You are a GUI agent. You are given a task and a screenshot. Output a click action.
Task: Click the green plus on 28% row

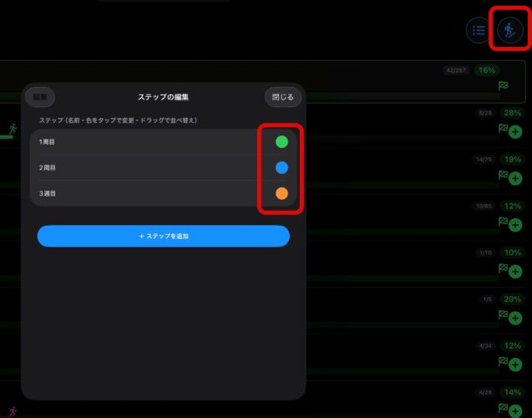pyautogui.click(x=515, y=132)
